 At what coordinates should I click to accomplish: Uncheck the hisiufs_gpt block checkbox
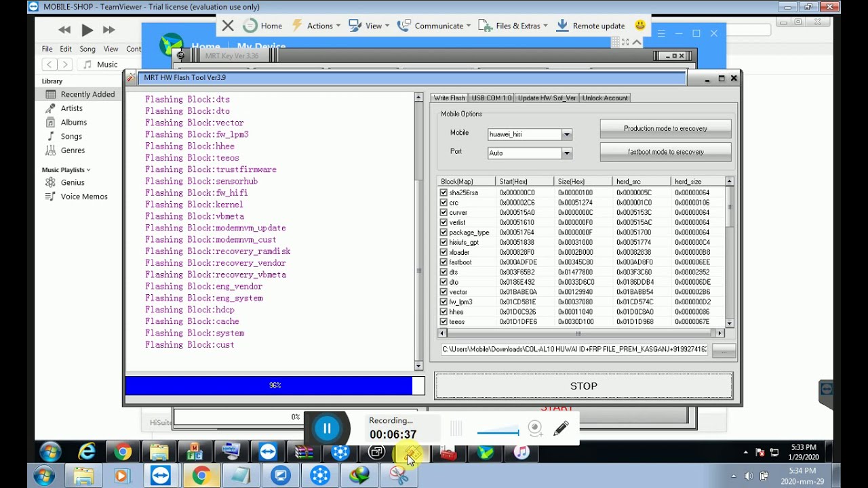(443, 242)
